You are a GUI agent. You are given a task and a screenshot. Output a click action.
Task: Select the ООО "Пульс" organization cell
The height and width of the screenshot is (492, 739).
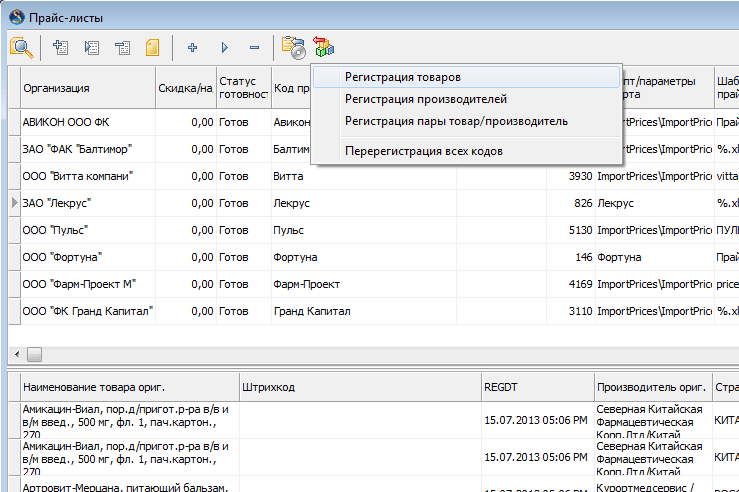pyautogui.click(x=88, y=230)
